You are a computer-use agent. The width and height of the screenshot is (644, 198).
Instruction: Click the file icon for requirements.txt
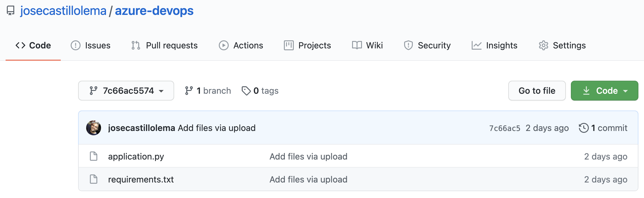tap(94, 179)
